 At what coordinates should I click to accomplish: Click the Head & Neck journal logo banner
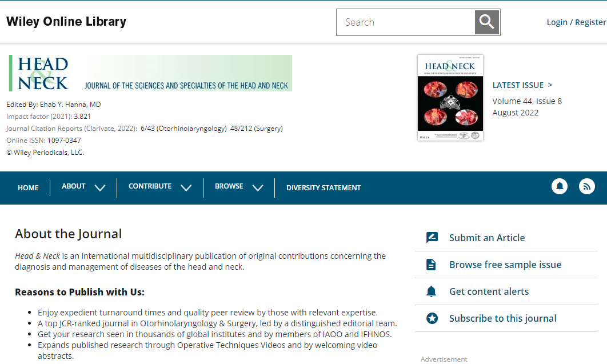point(150,73)
